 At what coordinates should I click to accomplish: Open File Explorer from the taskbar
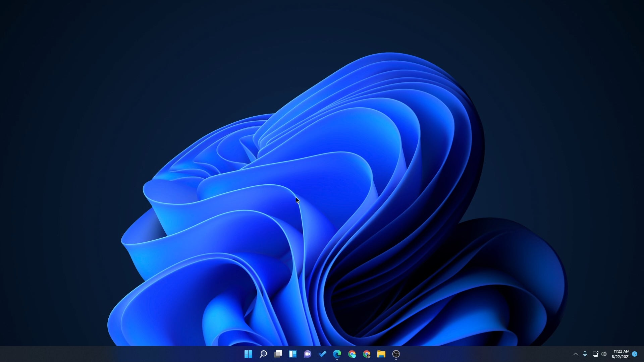(381, 354)
